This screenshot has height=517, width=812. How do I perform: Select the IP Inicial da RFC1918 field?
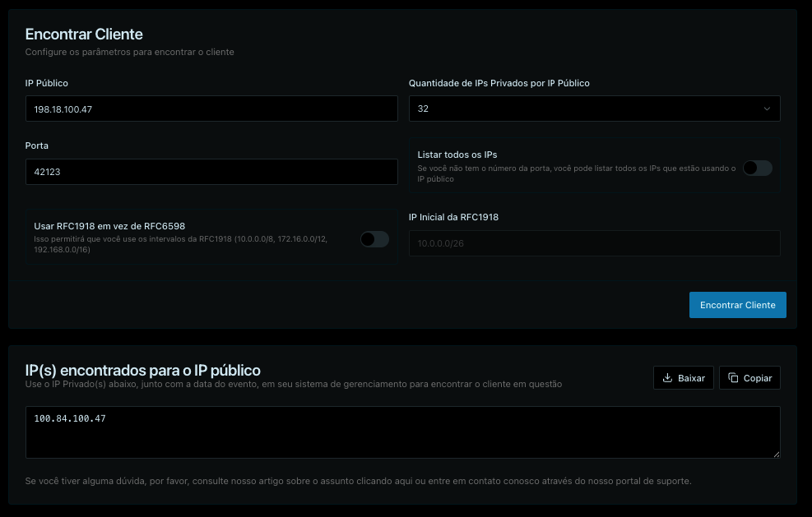tap(594, 243)
